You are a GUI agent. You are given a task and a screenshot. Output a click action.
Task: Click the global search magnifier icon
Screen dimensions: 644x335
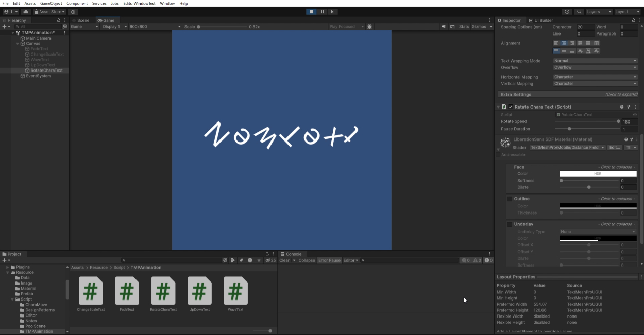coord(579,12)
